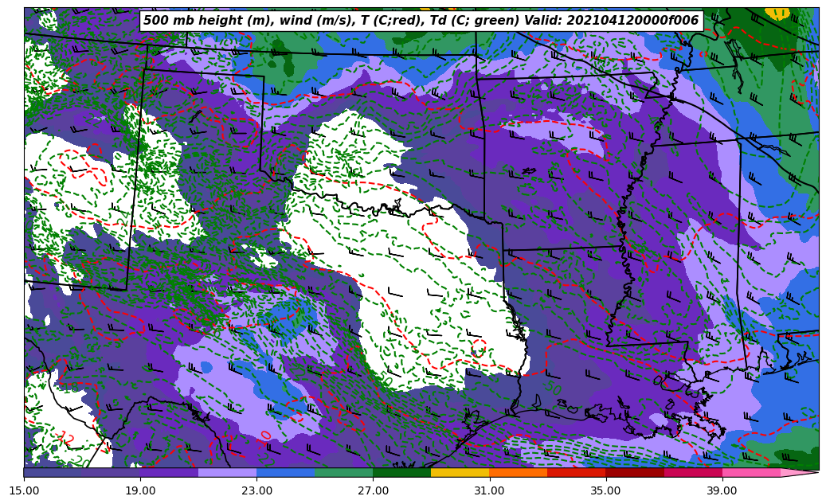Click the orange colorbar segment
Image resolution: width=826 pixels, height=504 pixels.
point(518,472)
